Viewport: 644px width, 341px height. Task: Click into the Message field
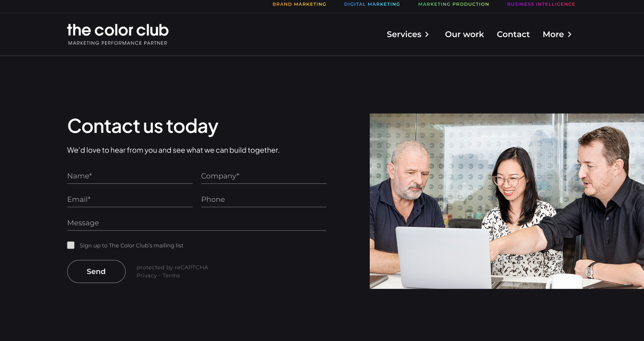197,223
